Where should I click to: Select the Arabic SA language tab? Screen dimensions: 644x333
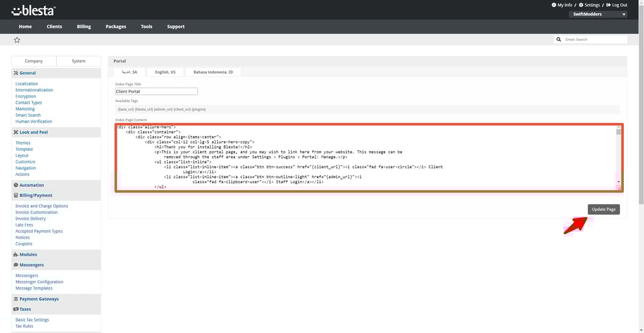point(130,72)
